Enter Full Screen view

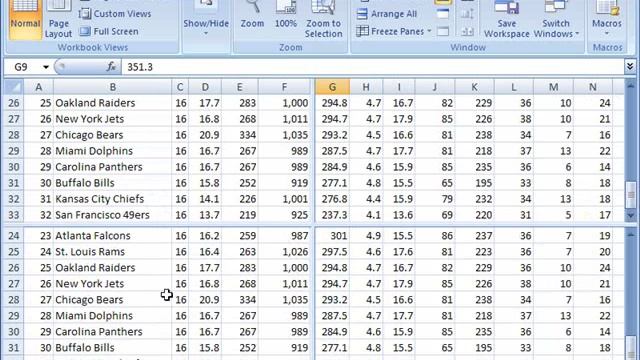(x=109, y=31)
